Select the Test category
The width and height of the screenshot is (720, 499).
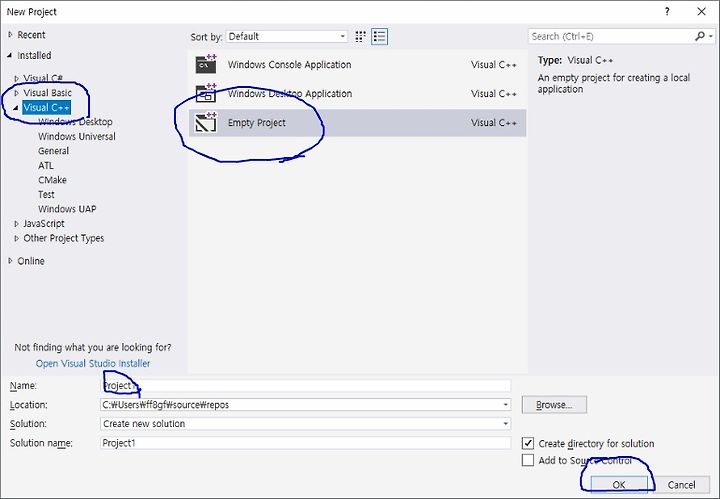tap(46, 195)
